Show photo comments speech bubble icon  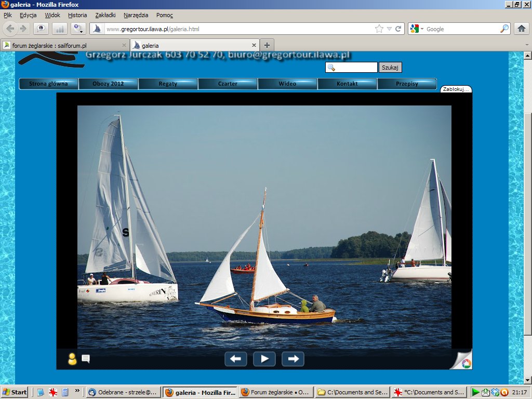tap(86, 358)
